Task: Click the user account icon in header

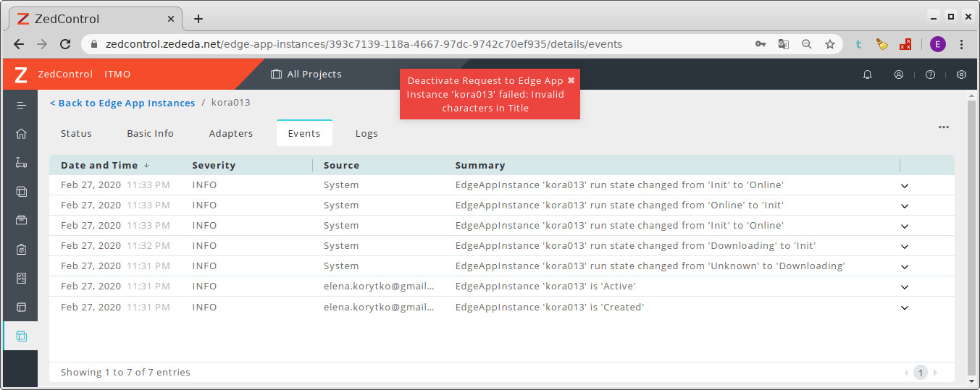Action: click(x=899, y=75)
